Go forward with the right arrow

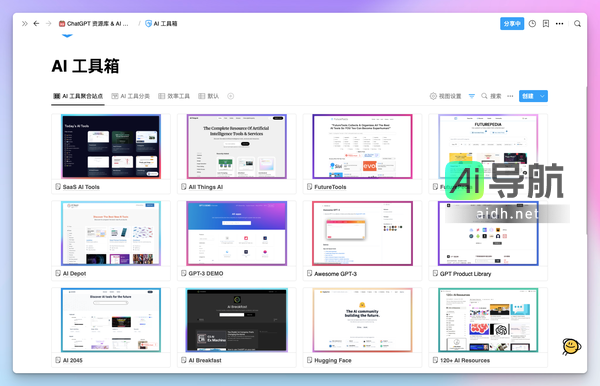(x=48, y=24)
